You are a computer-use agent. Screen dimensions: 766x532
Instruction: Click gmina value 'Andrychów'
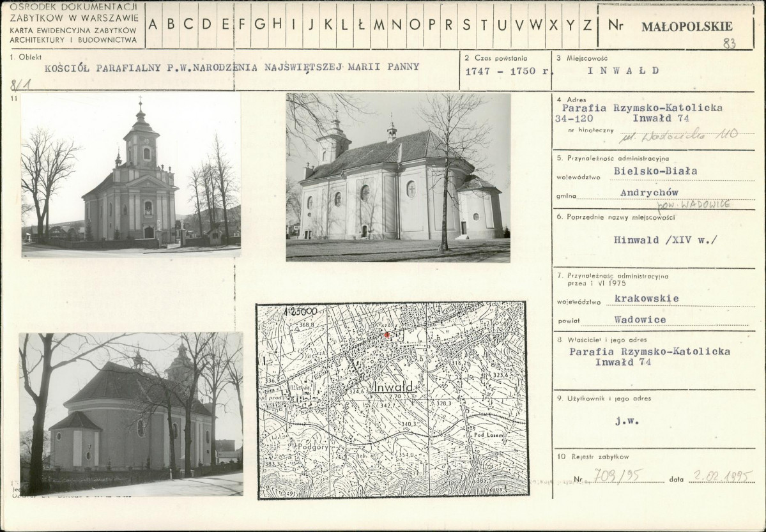coord(649,192)
